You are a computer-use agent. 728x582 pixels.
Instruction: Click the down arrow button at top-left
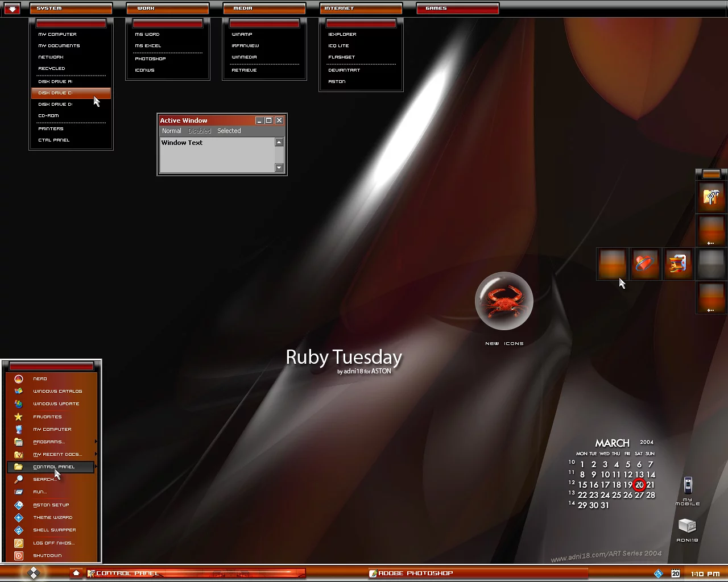12,9
